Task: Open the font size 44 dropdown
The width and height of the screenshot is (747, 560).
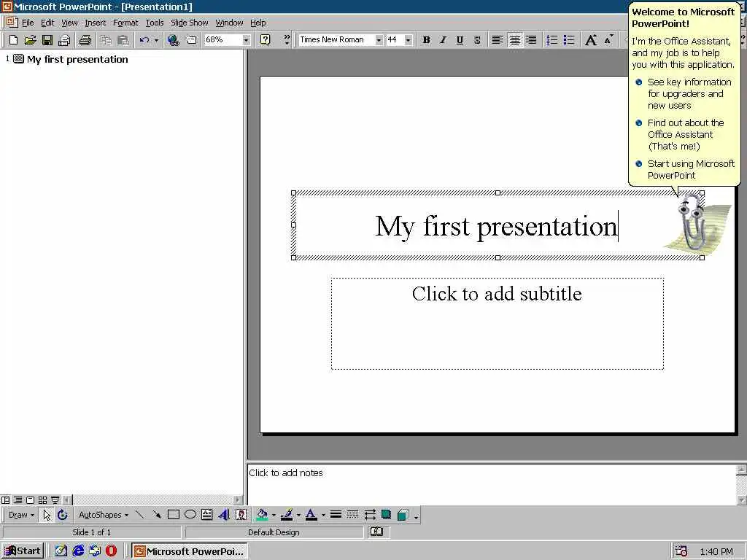Action: pyautogui.click(x=408, y=40)
